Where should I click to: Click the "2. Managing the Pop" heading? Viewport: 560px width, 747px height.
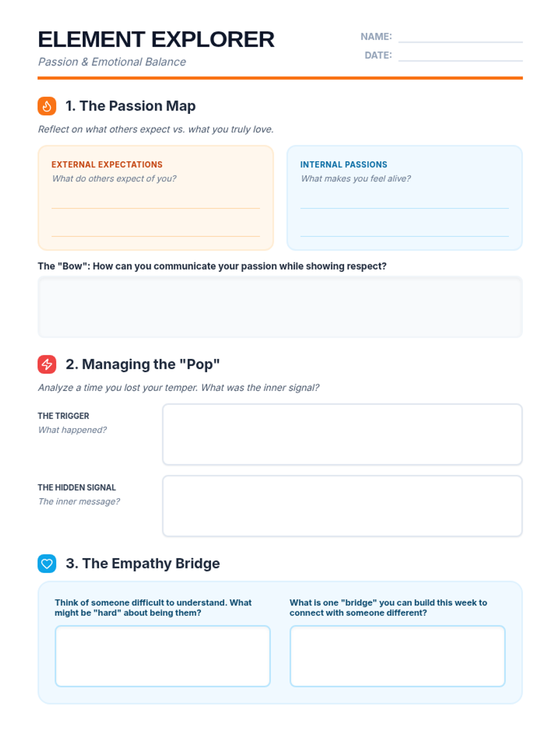[142, 364]
